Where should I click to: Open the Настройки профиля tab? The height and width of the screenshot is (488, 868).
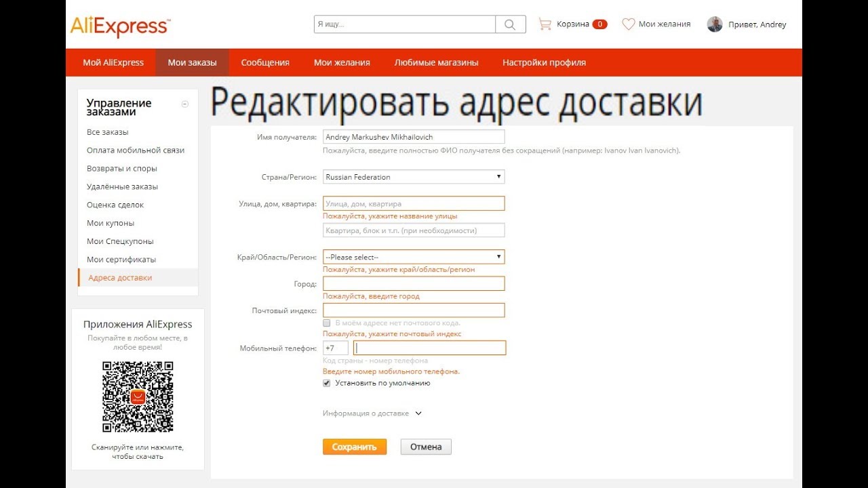click(544, 62)
